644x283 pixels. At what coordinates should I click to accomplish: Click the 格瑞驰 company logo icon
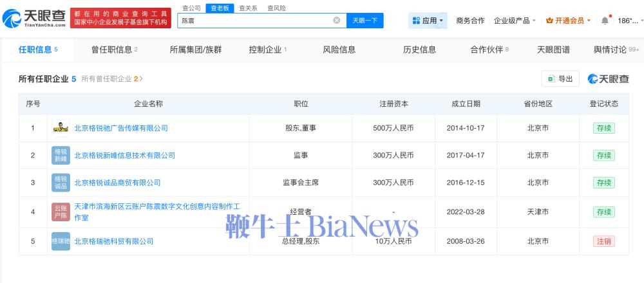(x=61, y=241)
